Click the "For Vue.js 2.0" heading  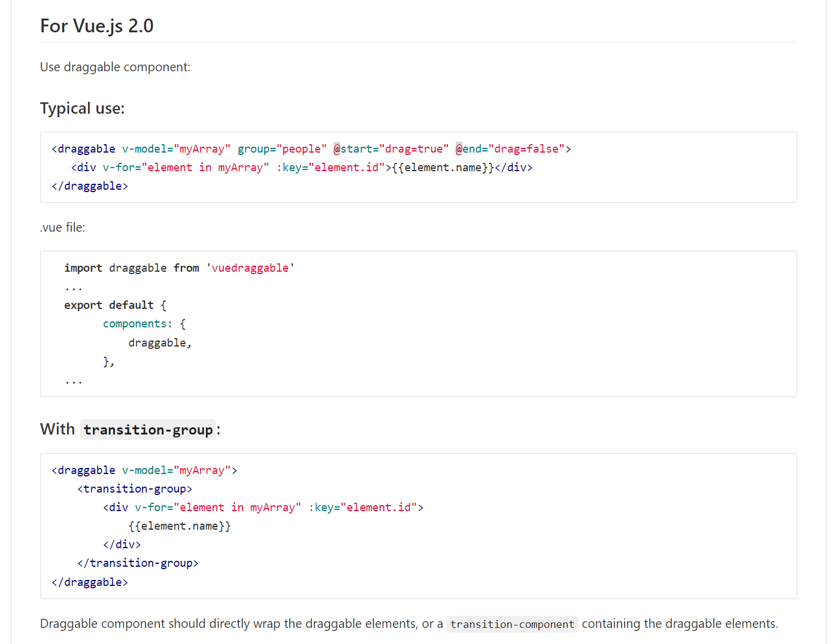coord(96,26)
